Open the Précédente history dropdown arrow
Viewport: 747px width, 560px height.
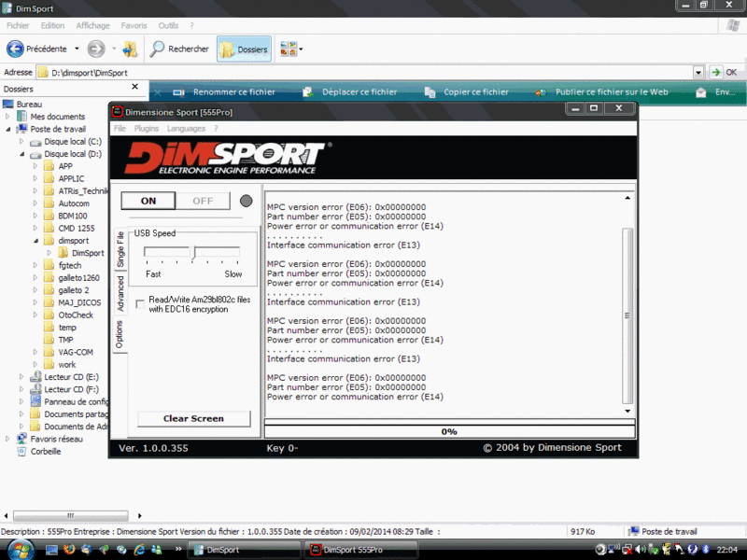[77, 49]
